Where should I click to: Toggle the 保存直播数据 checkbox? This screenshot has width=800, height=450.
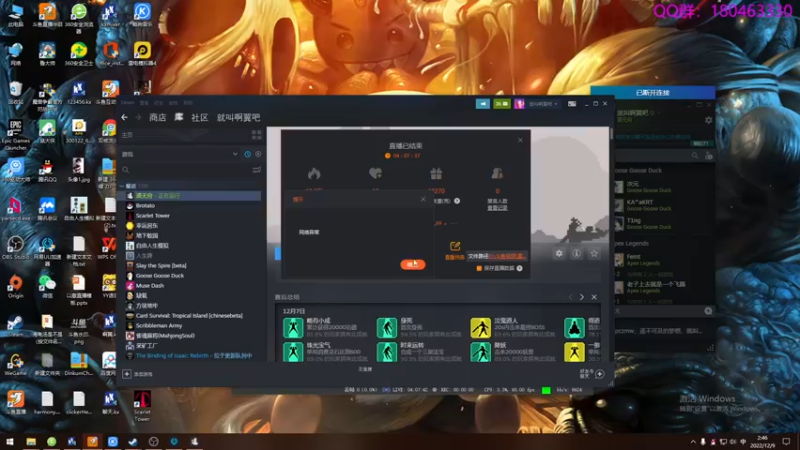[479, 268]
